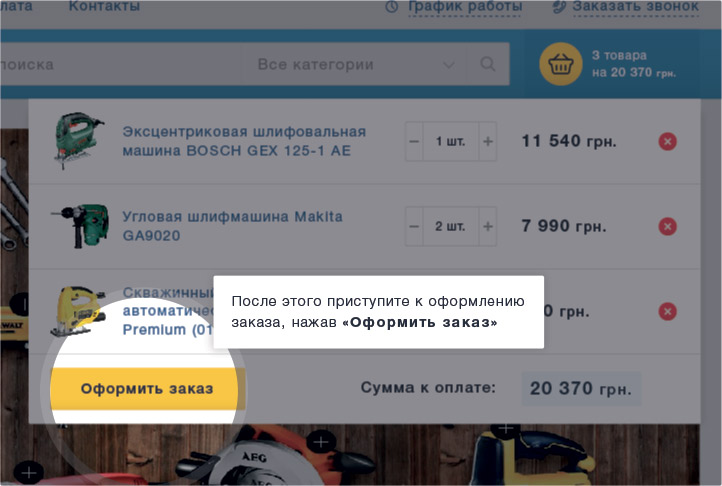Click the search magnifier icon

(488, 64)
